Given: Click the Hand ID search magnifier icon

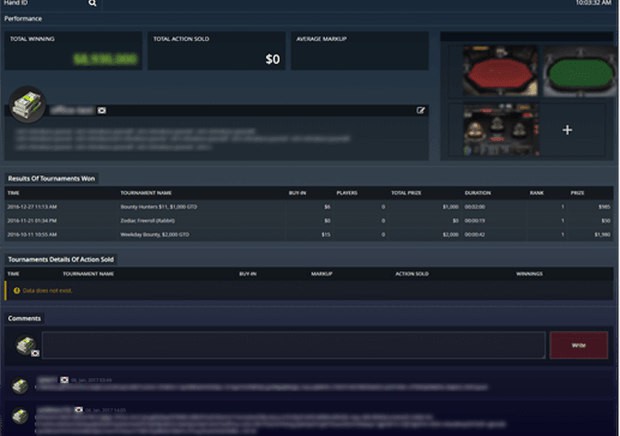Looking at the screenshot, I should pos(93,3).
